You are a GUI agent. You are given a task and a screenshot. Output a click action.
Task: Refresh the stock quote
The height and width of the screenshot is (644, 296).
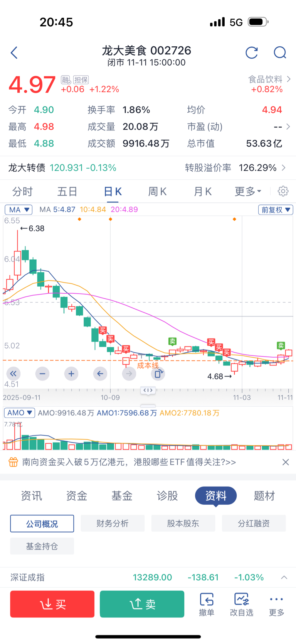pyautogui.click(x=252, y=53)
